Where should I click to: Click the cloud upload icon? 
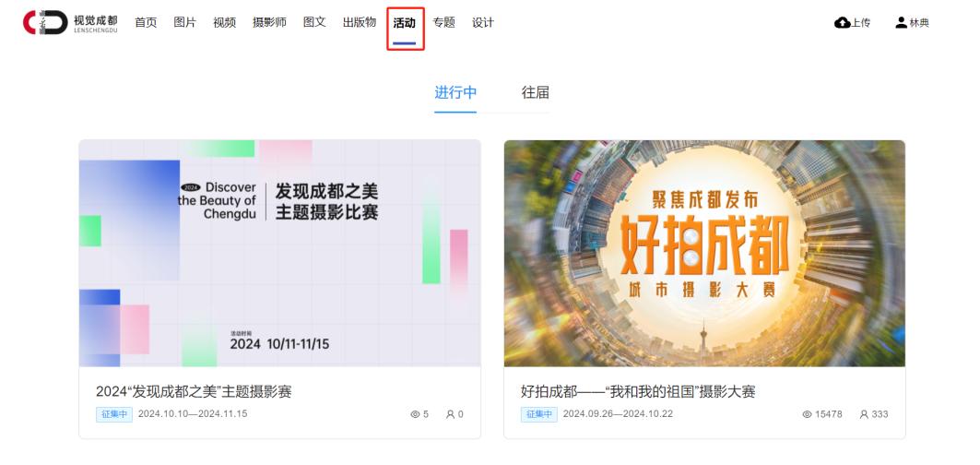tap(842, 23)
